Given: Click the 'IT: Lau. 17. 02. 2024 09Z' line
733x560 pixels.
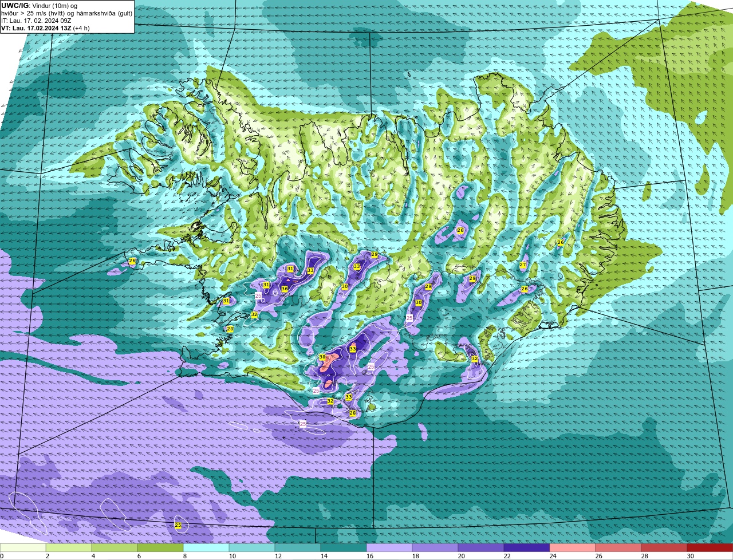Looking at the screenshot, I should (x=36, y=21).
